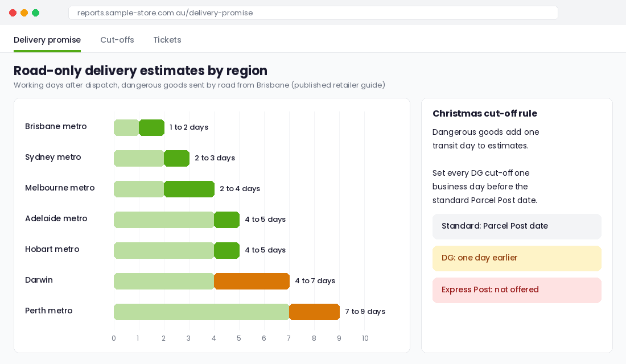The height and width of the screenshot is (364, 626).
Task: Open the Delivery promise tab
Action: (47, 40)
